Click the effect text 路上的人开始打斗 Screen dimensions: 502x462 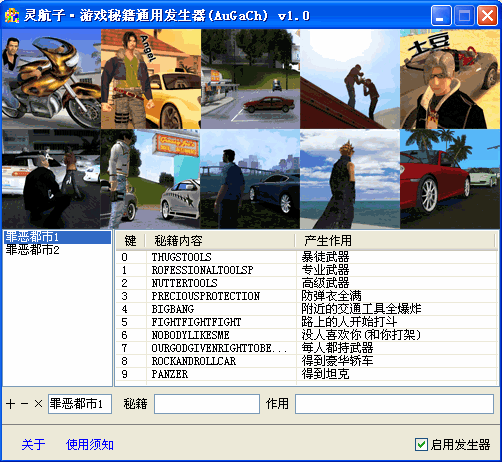349,322
